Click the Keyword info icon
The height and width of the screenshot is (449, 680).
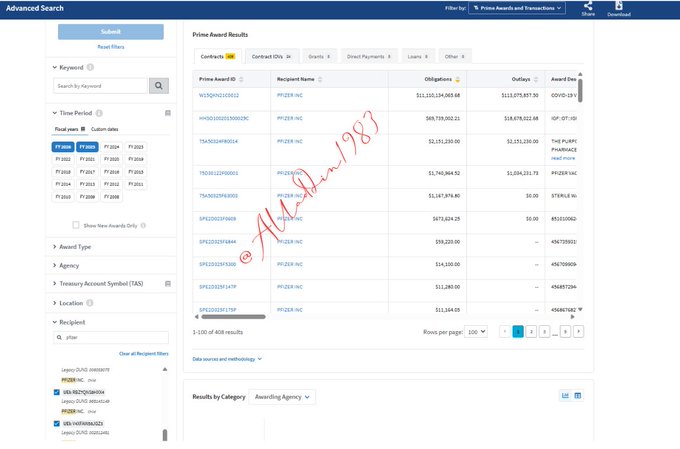(x=90, y=68)
